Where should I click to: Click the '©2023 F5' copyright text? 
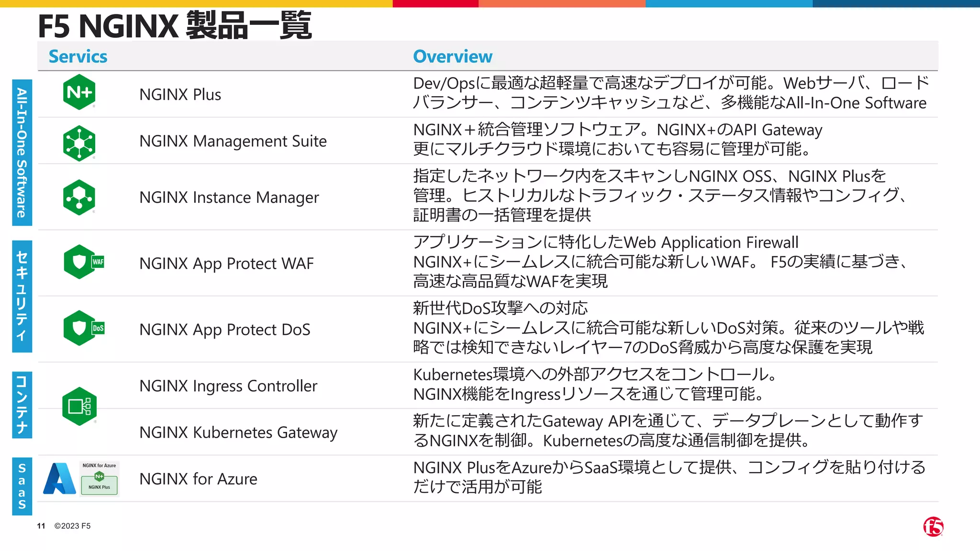pos(72,526)
